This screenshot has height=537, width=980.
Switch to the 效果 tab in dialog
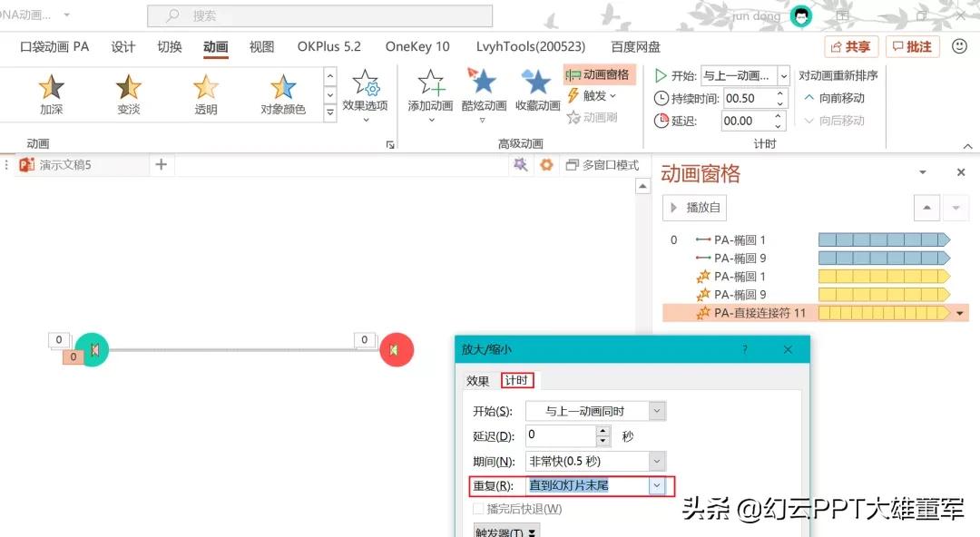(x=476, y=380)
